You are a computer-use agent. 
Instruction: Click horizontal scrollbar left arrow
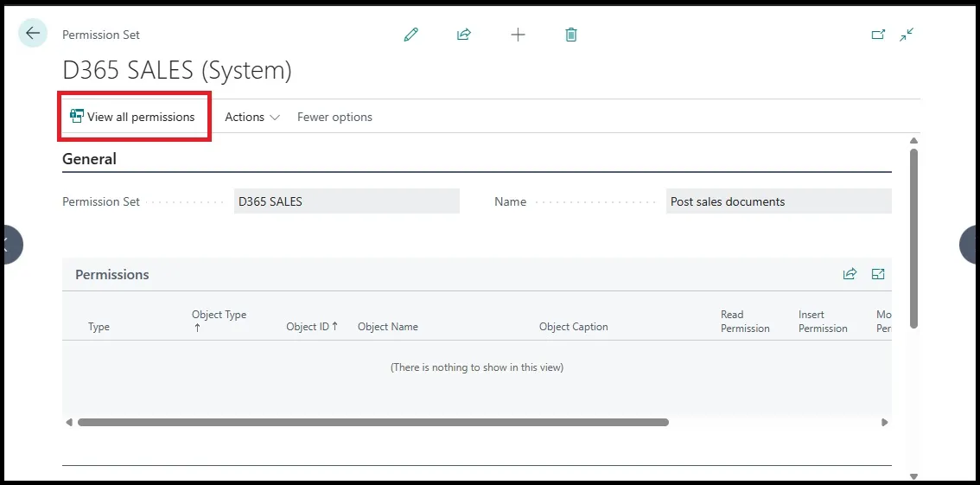click(x=69, y=423)
